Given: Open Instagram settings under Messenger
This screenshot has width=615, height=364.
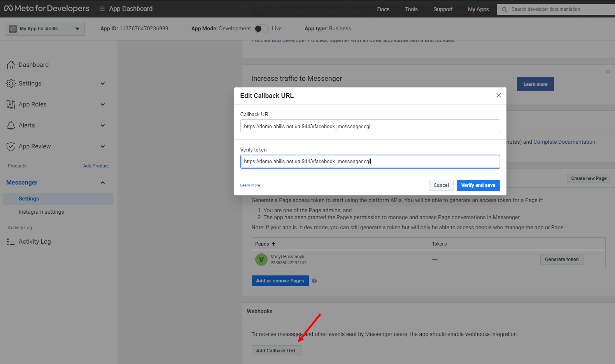Looking at the screenshot, I should (41, 212).
